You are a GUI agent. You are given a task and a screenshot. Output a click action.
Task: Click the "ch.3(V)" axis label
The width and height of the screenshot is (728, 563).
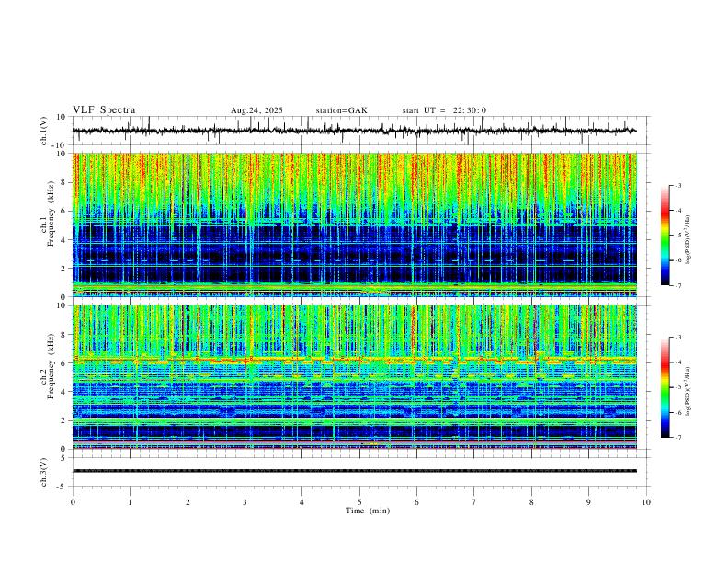click(44, 473)
